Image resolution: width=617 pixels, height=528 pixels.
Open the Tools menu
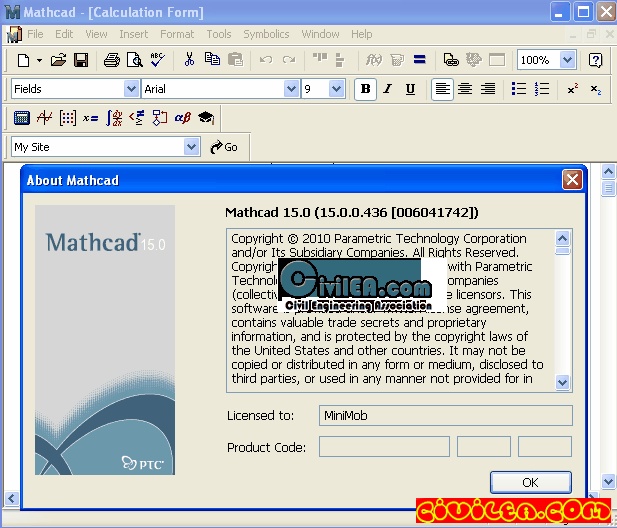pyautogui.click(x=219, y=34)
